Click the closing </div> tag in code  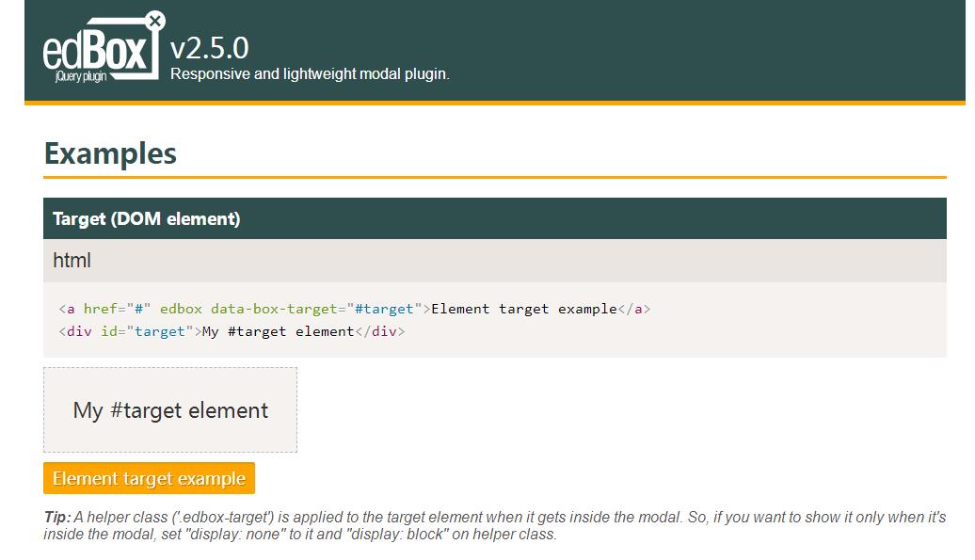tap(379, 331)
